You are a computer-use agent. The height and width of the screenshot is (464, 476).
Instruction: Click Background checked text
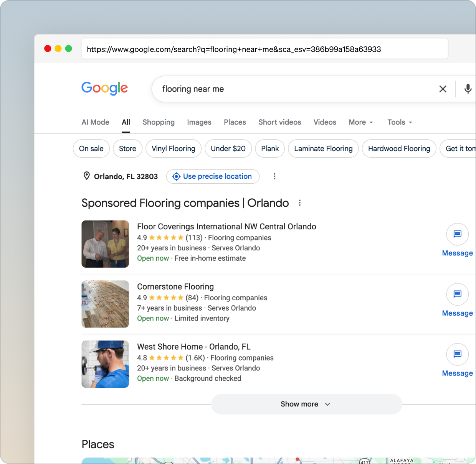click(208, 378)
